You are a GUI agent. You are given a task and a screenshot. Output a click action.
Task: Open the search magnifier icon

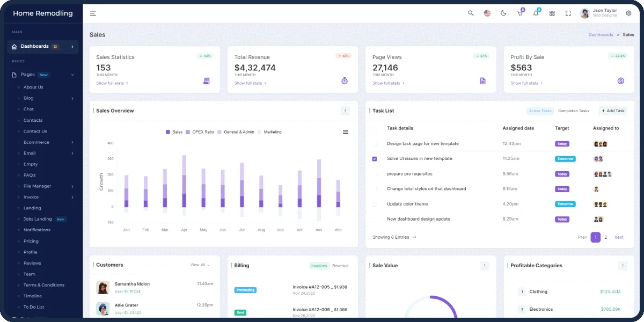pos(471,13)
